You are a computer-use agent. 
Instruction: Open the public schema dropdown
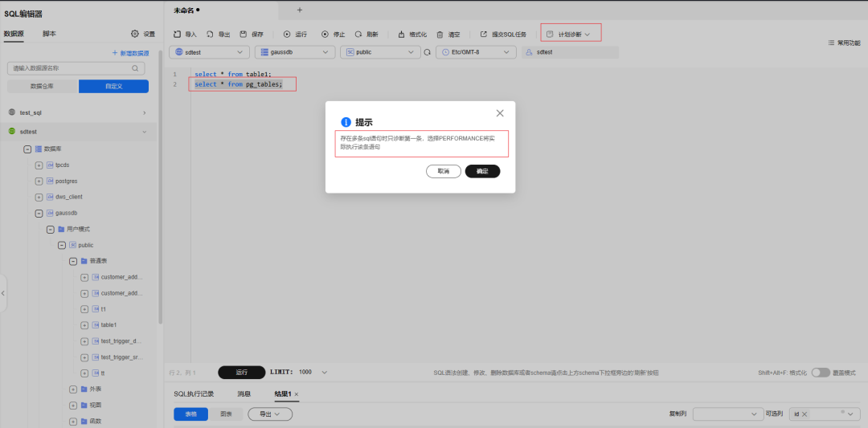pyautogui.click(x=380, y=52)
